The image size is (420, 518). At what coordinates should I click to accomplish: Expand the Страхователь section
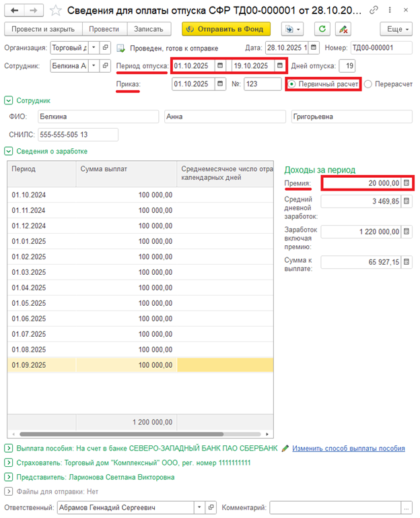point(9,463)
